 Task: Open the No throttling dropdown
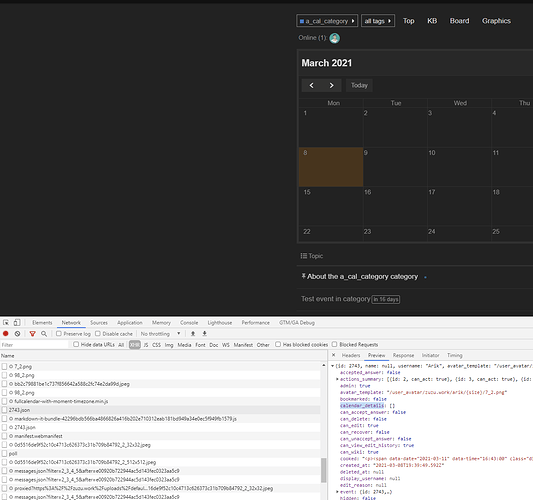point(160,334)
